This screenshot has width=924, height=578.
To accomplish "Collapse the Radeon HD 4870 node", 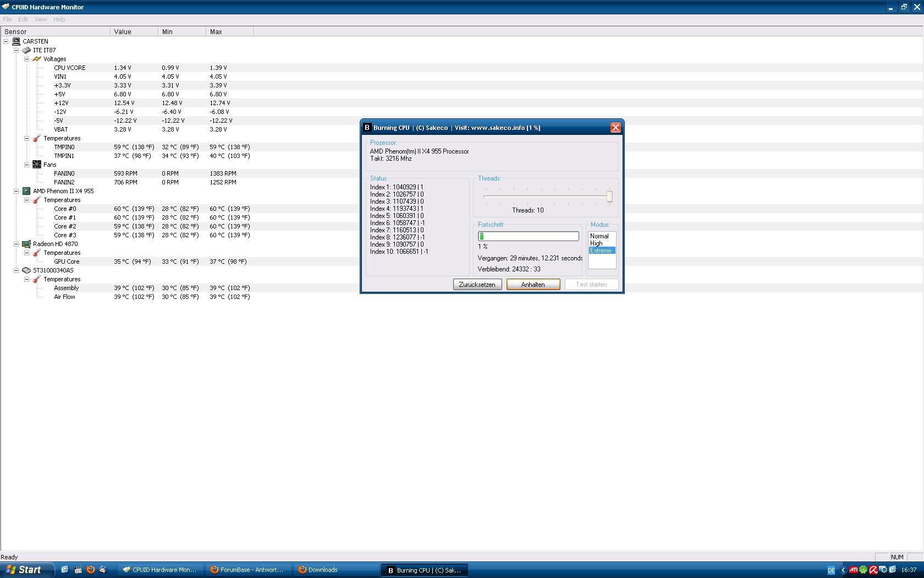I will click(x=16, y=244).
